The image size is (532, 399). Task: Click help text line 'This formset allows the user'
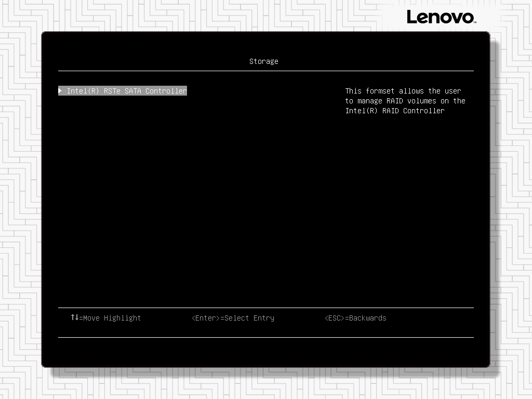(403, 91)
